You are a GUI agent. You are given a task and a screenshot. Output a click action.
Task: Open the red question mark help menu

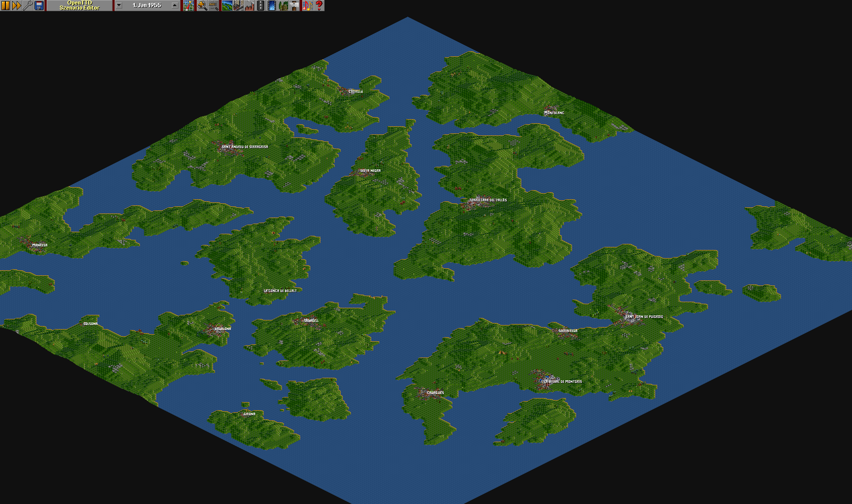pos(319,6)
